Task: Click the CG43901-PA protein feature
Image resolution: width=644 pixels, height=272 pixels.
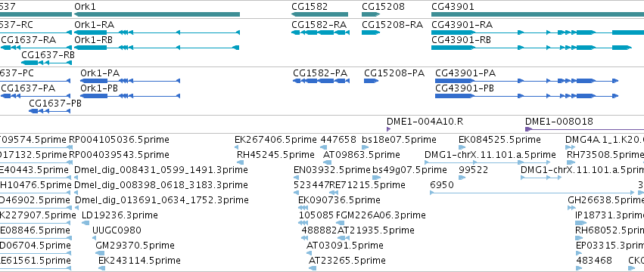Action: pyautogui.click(x=527, y=81)
